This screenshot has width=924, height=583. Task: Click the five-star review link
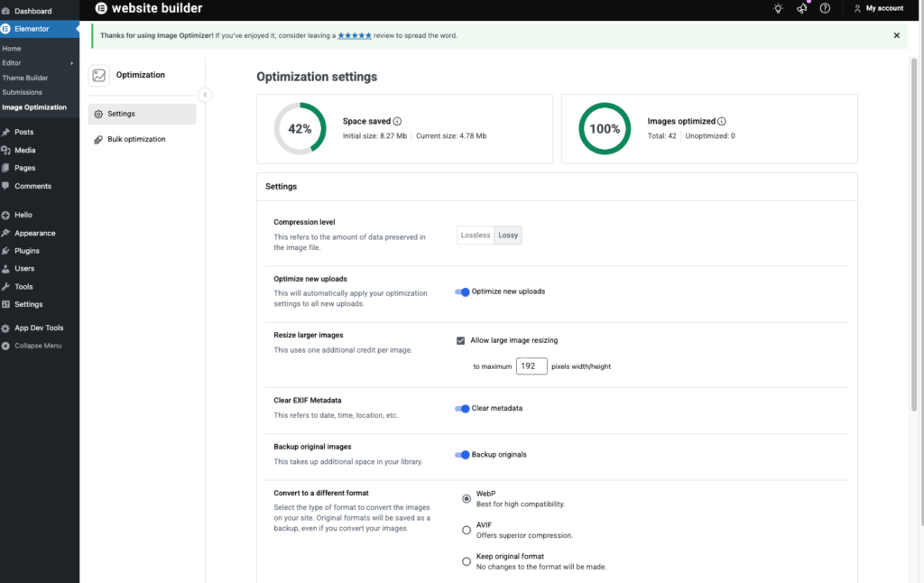(x=355, y=36)
